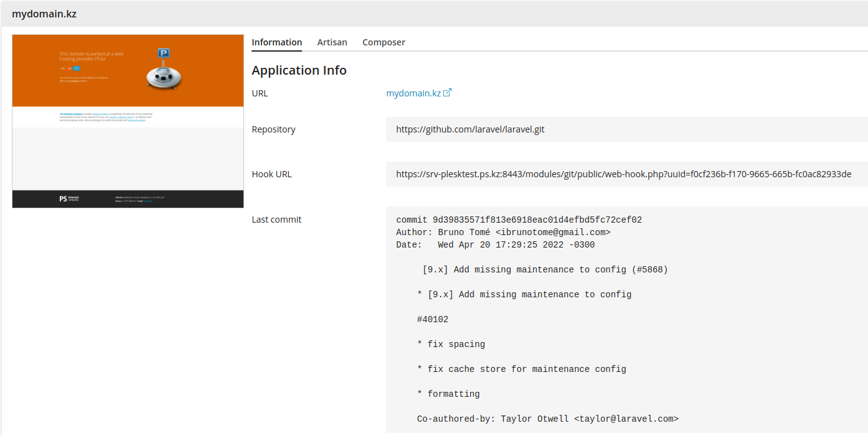Open the external link icon beside mydomain.kz
The image size is (868, 436).
click(x=447, y=93)
